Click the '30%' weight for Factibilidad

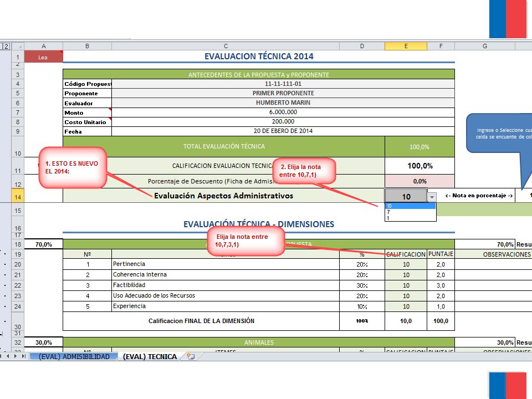[362, 285]
